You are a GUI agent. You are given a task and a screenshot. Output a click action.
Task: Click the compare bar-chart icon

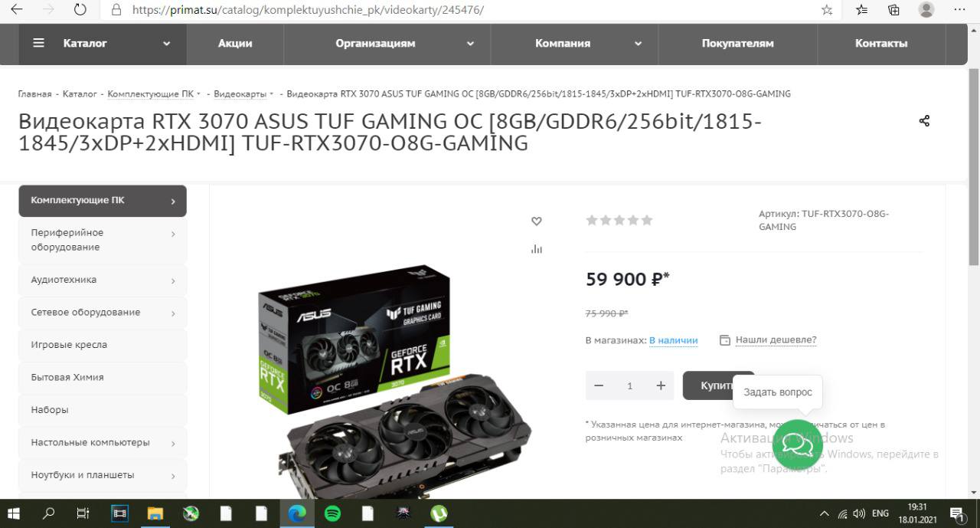pyautogui.click(x=536, y=249)
